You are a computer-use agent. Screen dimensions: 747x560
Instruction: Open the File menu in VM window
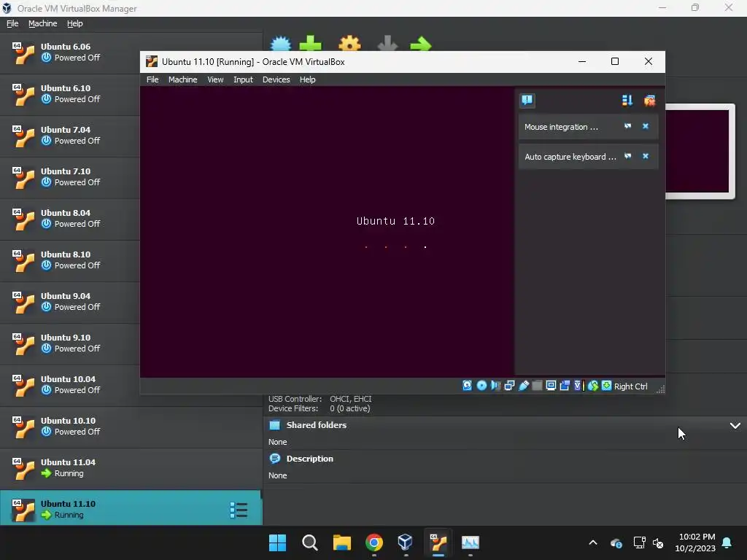tap(152, 79)
